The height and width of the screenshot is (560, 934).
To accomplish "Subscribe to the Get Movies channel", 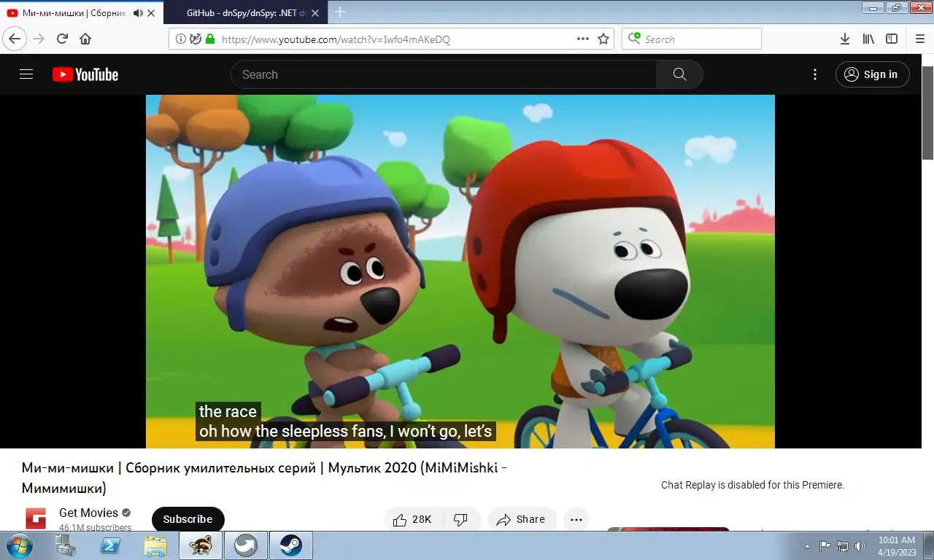I will 188,519.
